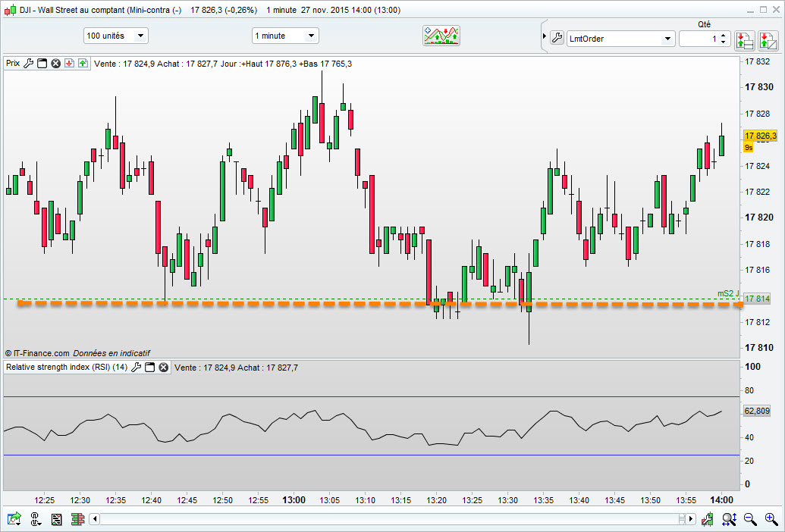Click the mS2 J pivot label
This screenshot has height=532, width=785.
tap(728, 293)
